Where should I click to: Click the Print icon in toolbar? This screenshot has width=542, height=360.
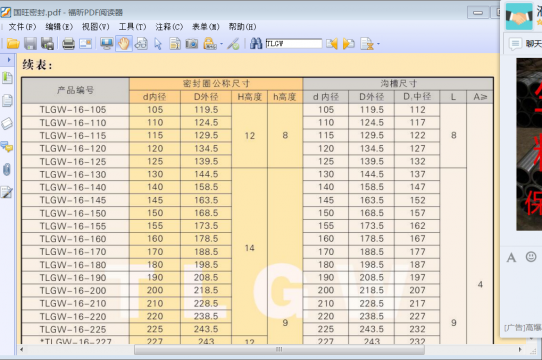pos(68,44)
